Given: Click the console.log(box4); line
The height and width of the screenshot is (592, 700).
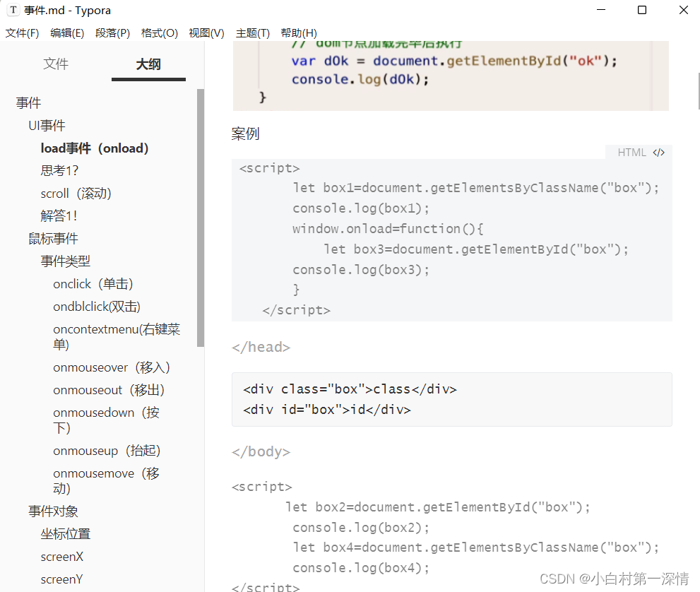Looking at the screenshot, I should pos(361,568).
